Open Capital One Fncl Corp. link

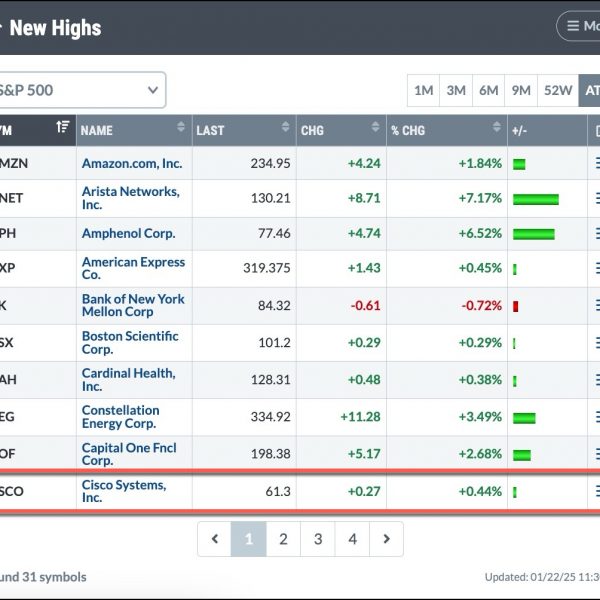[129, 454]
